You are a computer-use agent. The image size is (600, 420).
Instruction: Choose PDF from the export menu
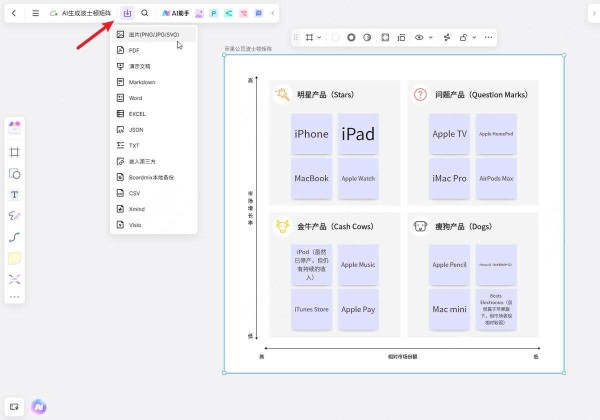point(134,49)
